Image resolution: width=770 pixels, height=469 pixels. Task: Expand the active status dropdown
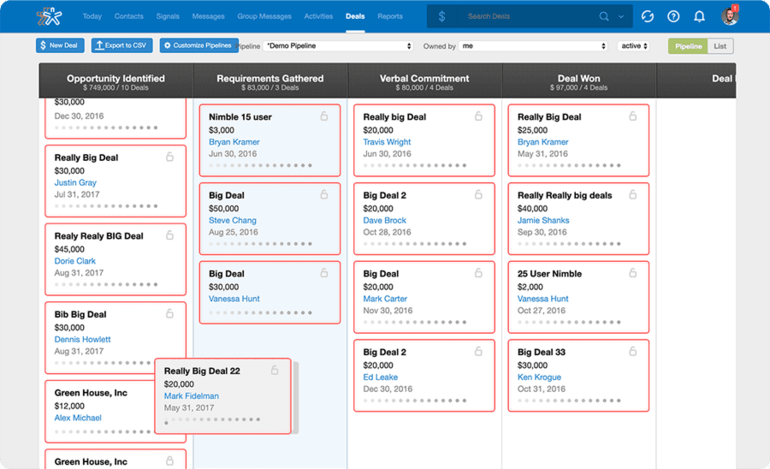(x=633, y=46)
